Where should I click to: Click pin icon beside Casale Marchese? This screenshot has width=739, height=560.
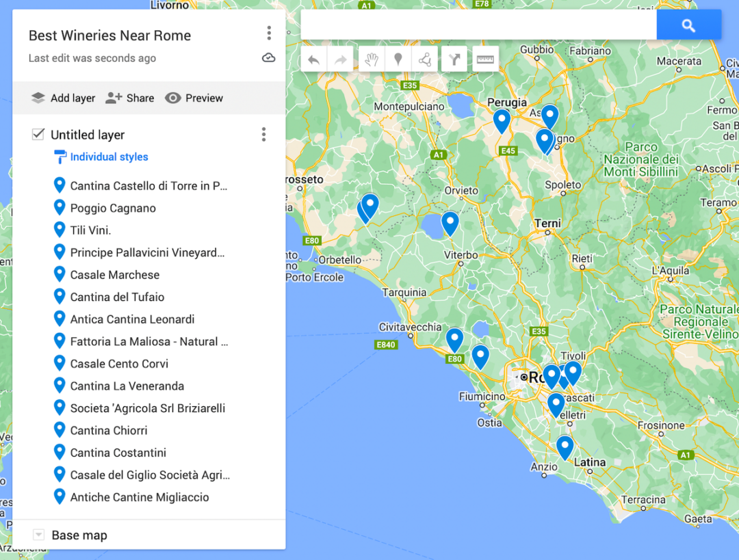pyautogui.click(x=60, y=275)
